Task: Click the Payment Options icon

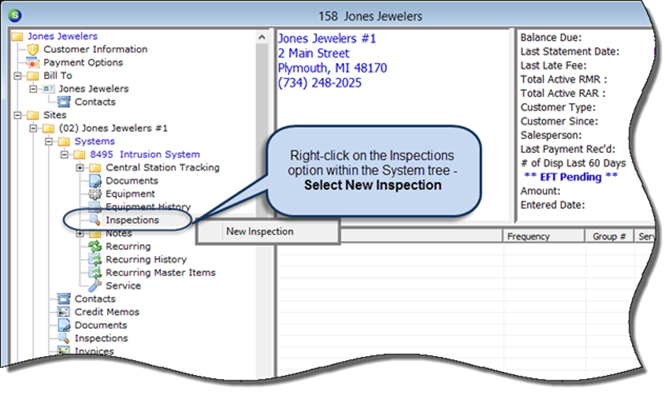Action: (33, 62)
